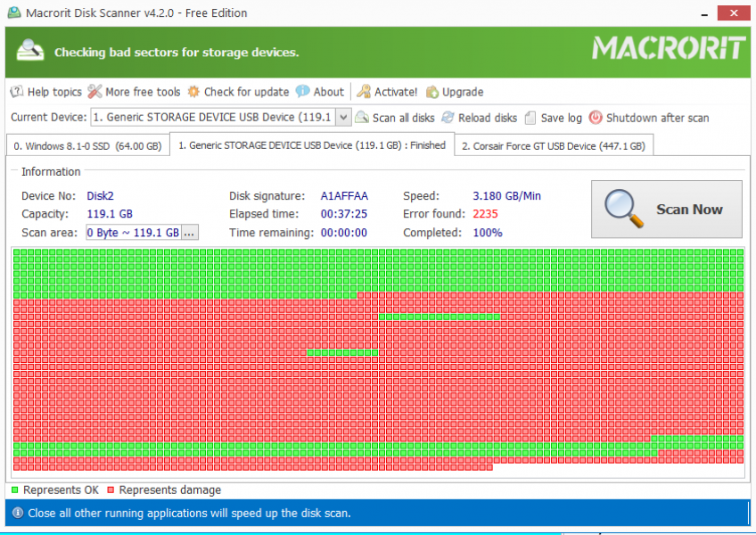The width and height of the screenshot is (756, 535).
Task: Click the More free tools icon
Action: pos(94,92)
